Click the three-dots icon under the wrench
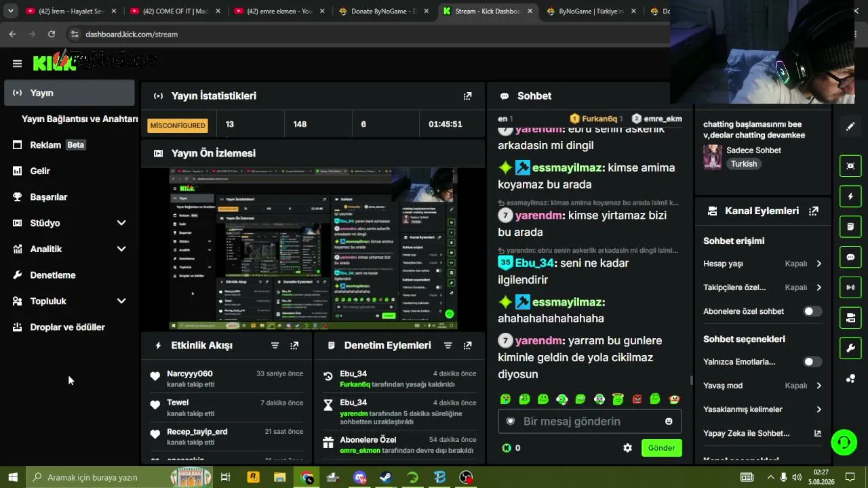868x488 pixels. tap(850, 379)
